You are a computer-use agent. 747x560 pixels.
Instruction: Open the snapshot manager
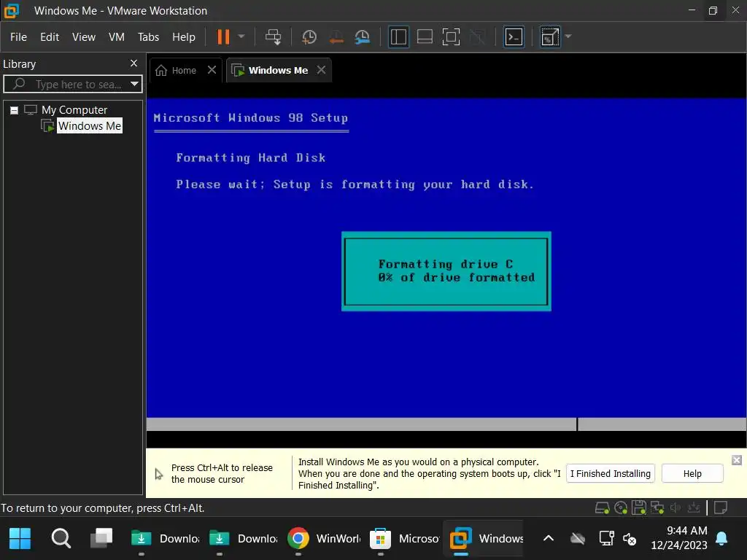click(x=363, y=36)
